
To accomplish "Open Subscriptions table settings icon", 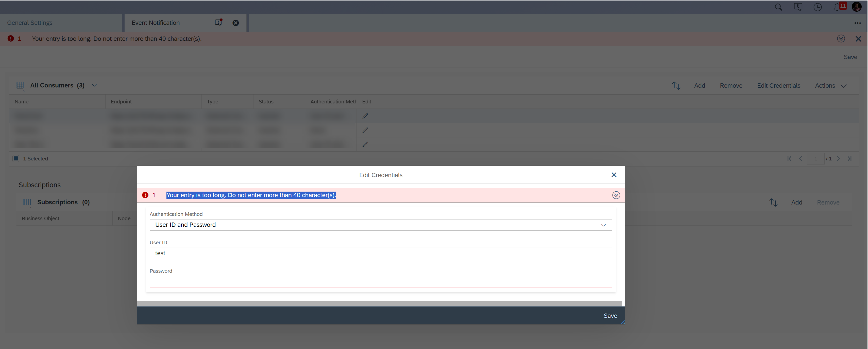I will (x=27, y=202).
